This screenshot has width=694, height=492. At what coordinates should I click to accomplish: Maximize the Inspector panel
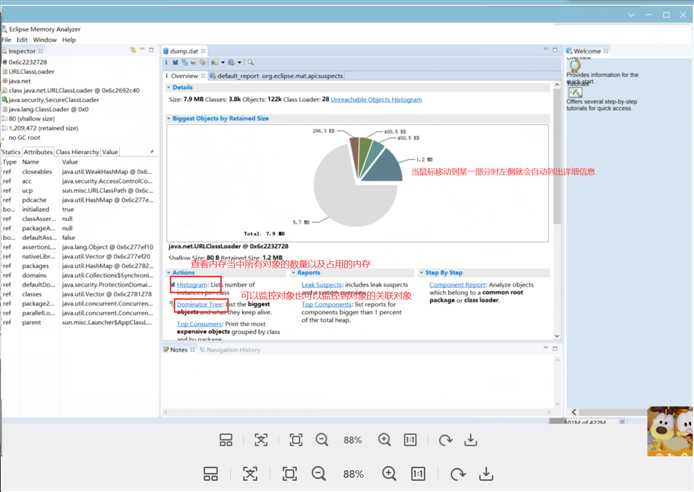[151, 50]
